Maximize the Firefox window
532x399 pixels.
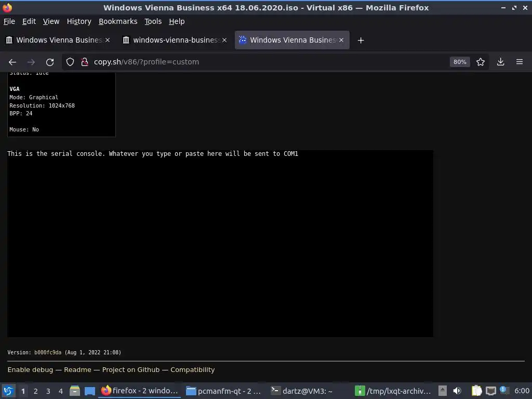click(x=514, y=7)
